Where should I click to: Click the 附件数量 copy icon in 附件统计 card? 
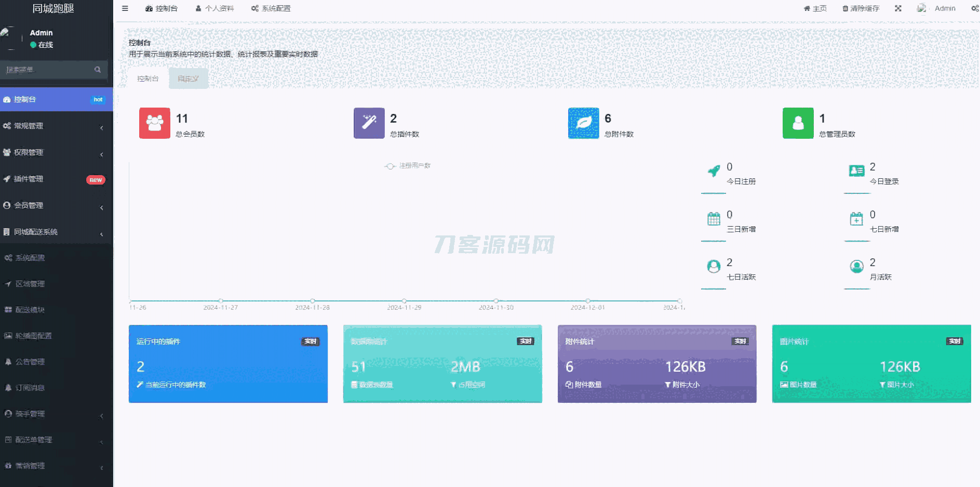tap(569, 385)
